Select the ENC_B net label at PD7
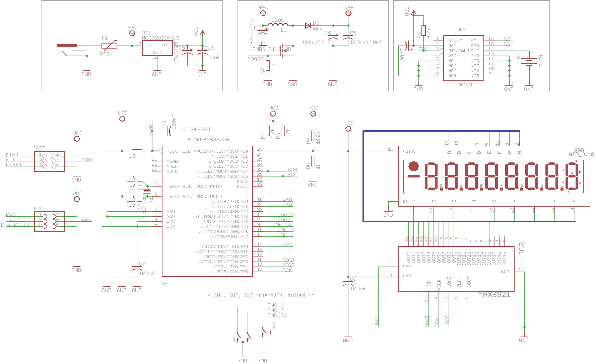This screenshot has width=596, height=364. (x=285, y=235)
